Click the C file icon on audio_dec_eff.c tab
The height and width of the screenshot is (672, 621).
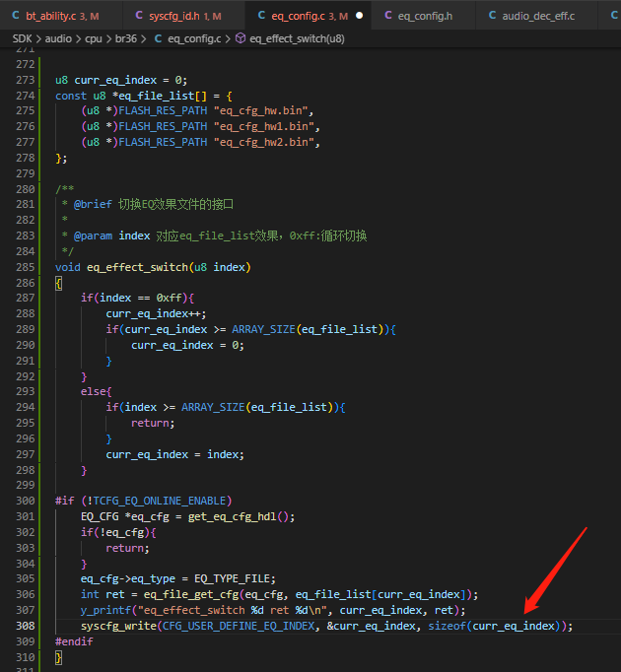(492, 16)
